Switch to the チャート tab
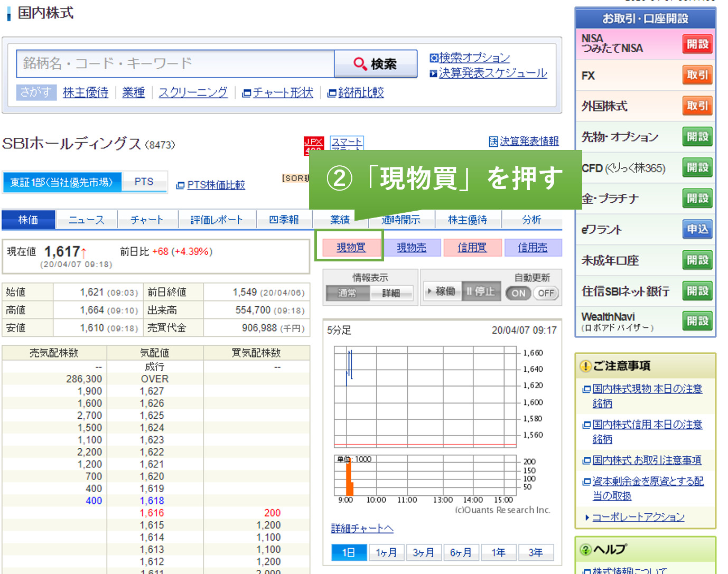The width and height of the screenshot is (728, 574). (x=147, y=220)
